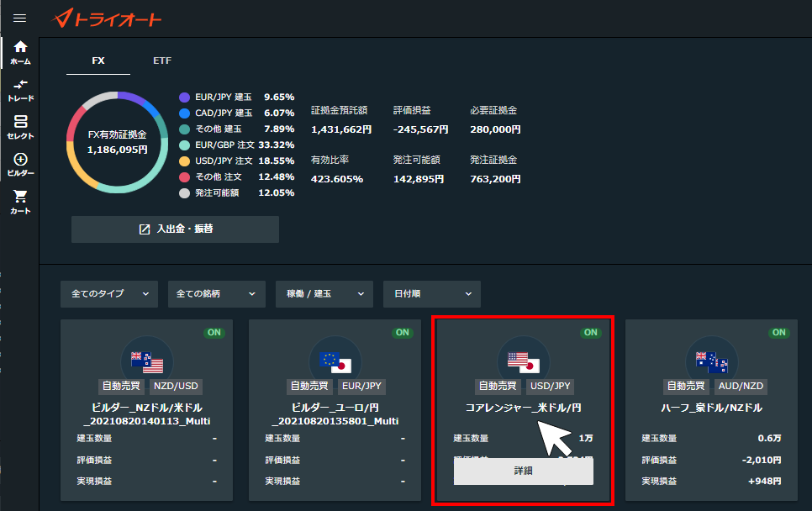Click the TriAuto logo
812x511 pixels.
[x=108, y=18]
